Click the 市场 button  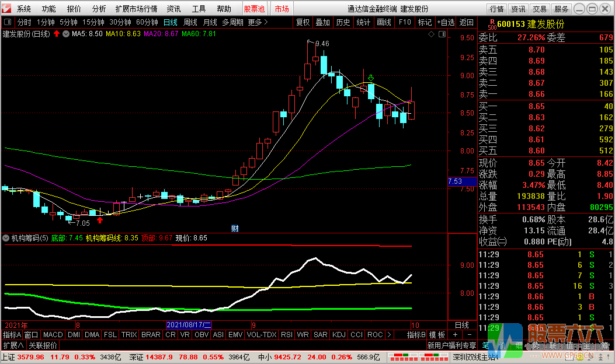tap(282, 9)
